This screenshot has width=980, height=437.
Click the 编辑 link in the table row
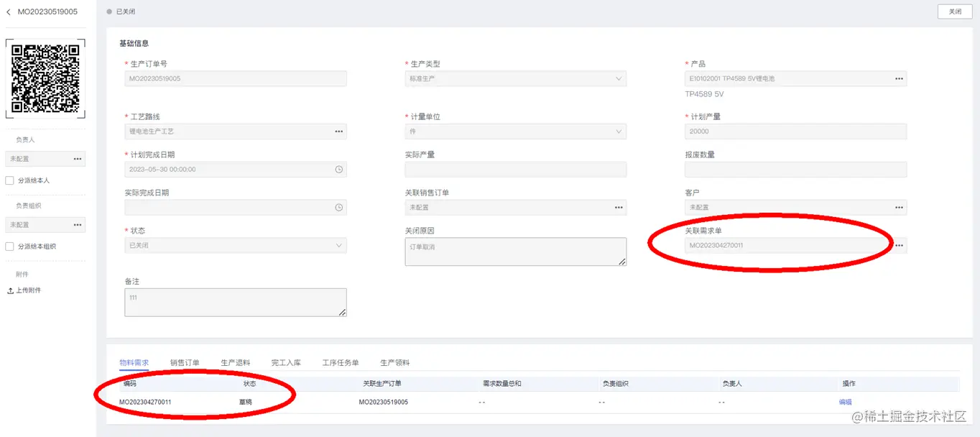click(845, 402)
